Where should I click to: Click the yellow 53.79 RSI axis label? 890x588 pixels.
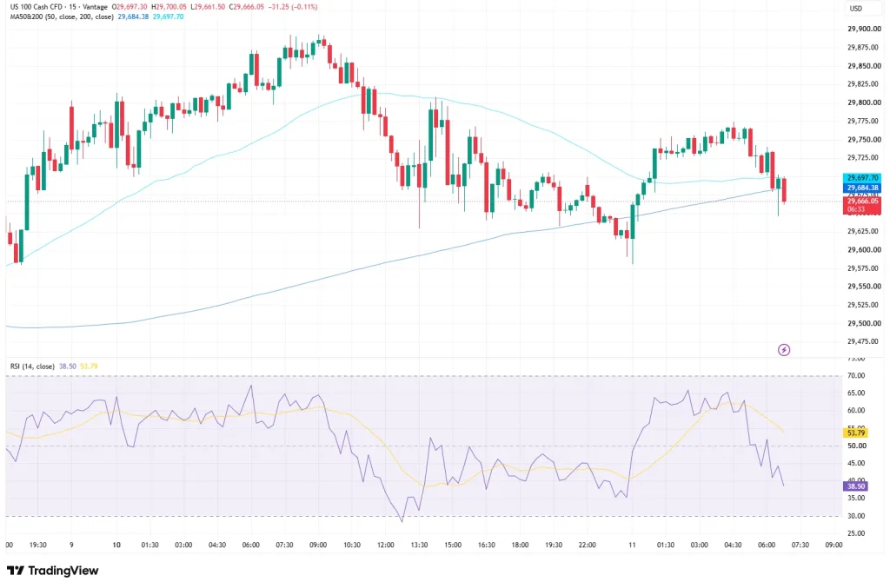click(x=856, y=433)
